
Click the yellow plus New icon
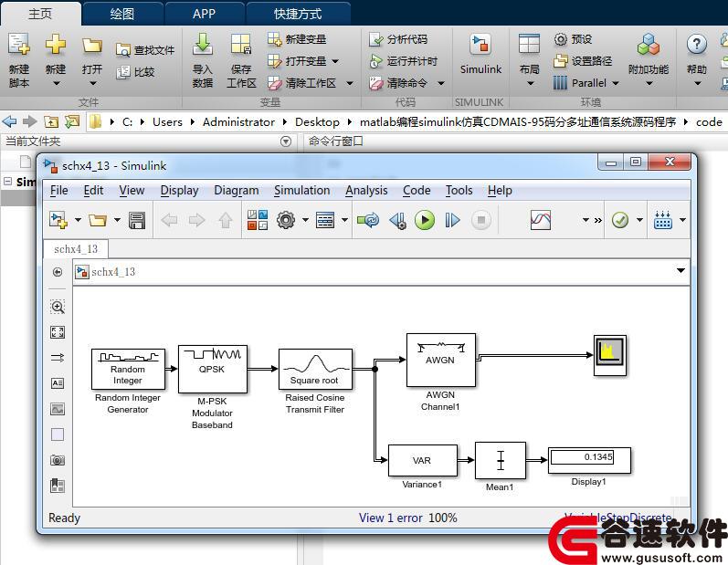point(55,45)
